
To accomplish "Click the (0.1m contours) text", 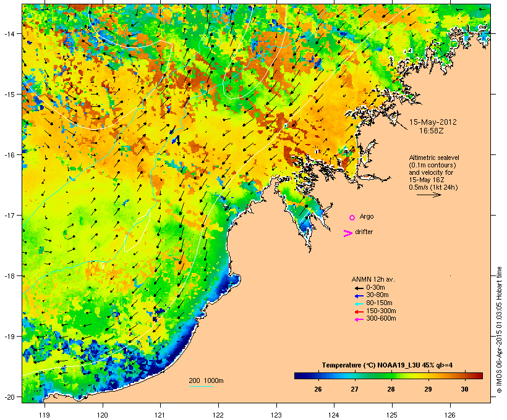I will 432,165.
